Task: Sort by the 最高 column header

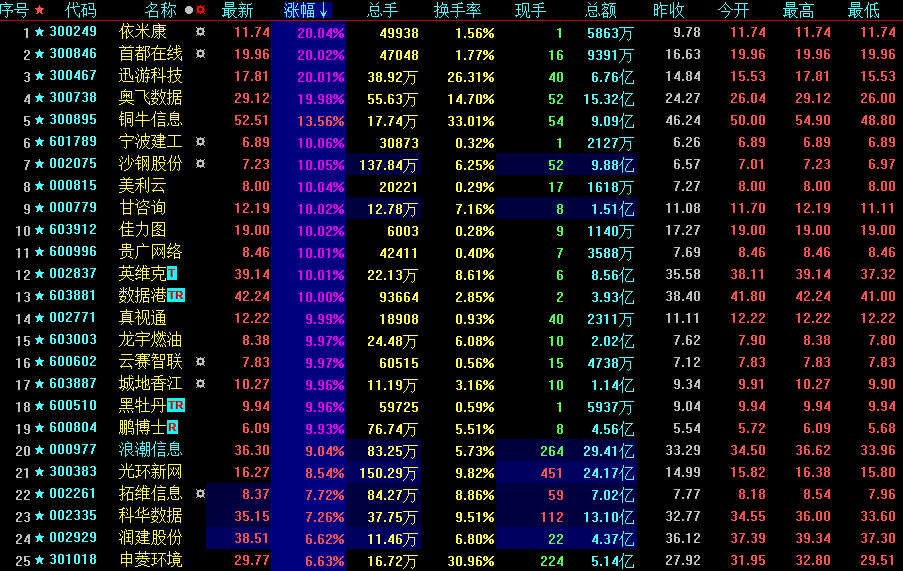Action: click(x=799, y=10)
